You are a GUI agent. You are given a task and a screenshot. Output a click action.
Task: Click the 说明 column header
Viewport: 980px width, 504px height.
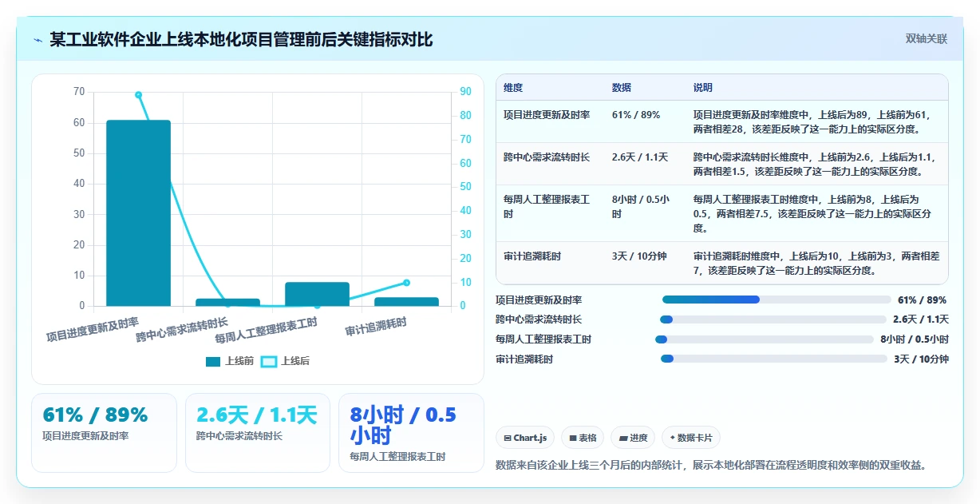point(703,88)
